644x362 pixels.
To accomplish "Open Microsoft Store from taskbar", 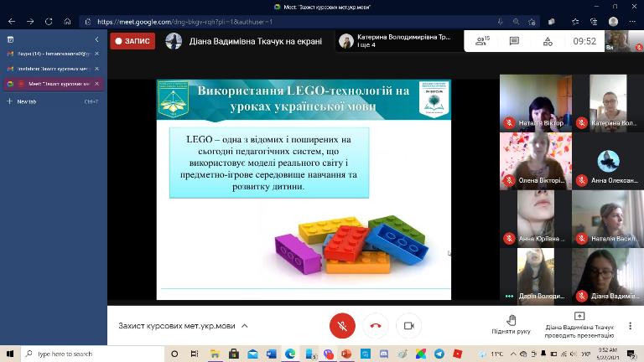I will (234, 354).
